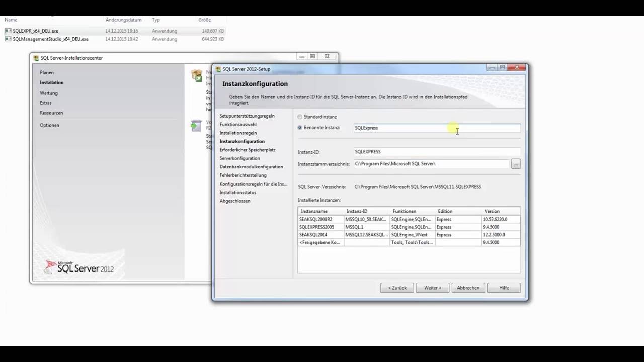Screen dimensions: 644x362
Task: Click the Version column header
Action: 501,211
